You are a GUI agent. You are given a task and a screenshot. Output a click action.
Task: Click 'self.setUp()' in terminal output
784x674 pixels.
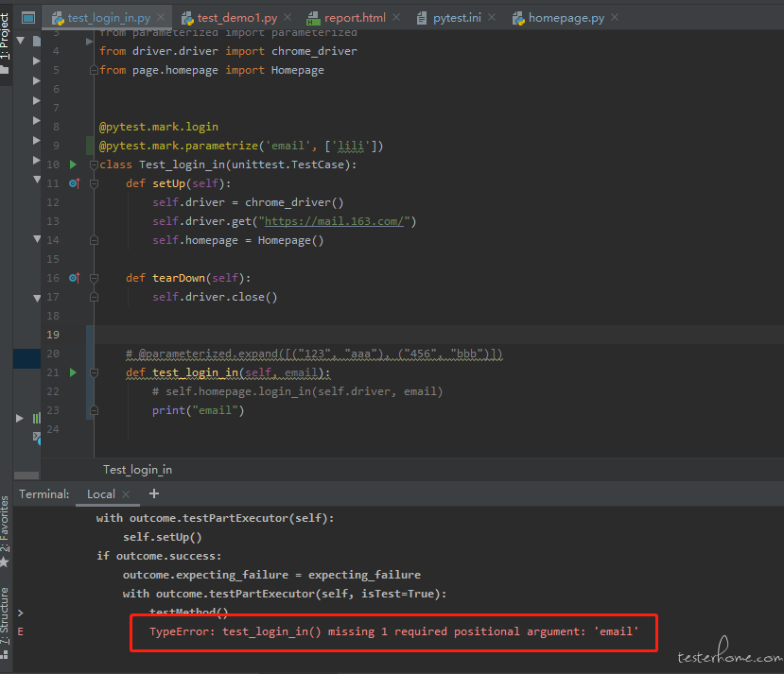[163, 537]
